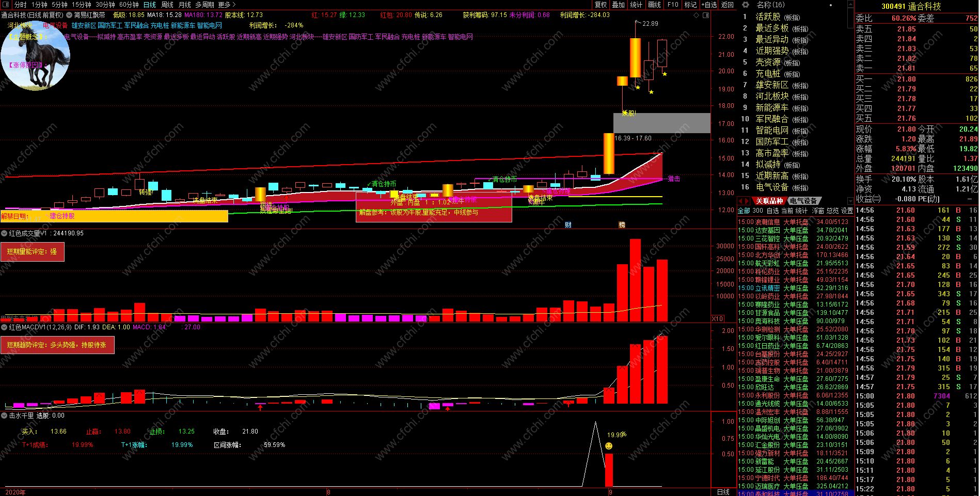
Task: Click the 标记 mark button
Action: 690,5
